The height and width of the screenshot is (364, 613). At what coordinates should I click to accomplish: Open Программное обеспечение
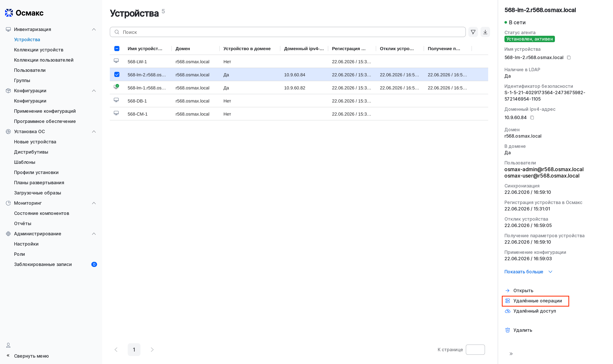(x=45, y=121)
